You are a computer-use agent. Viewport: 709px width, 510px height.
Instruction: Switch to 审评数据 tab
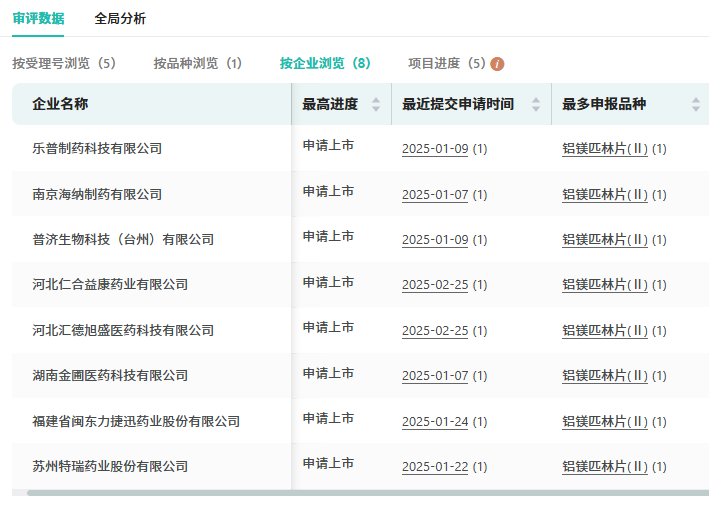[38, 18]
